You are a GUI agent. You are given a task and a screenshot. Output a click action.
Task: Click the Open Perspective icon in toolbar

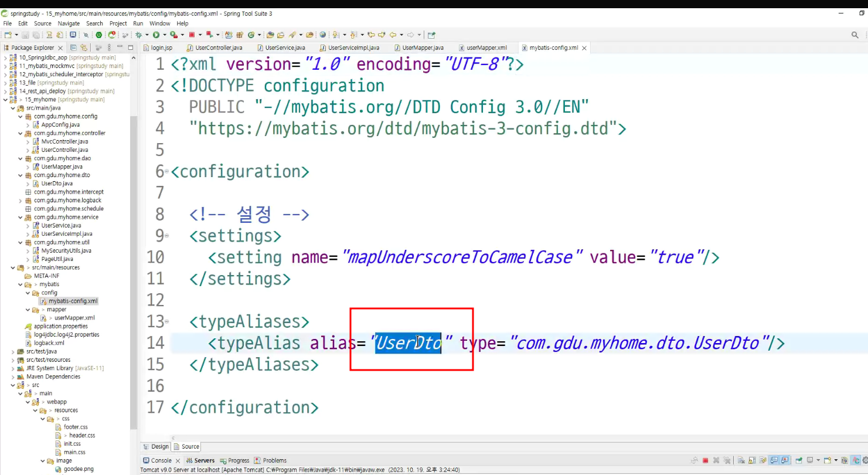(x=431, y=35)
